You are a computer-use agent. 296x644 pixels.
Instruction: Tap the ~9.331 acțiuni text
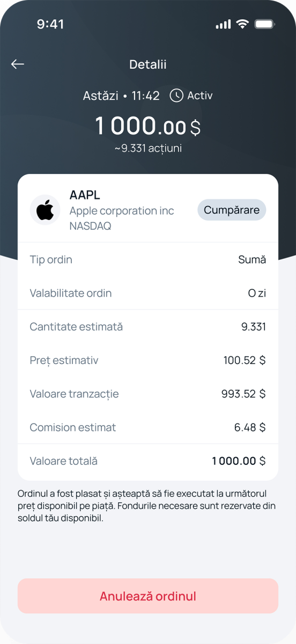(x=148, y=148)
